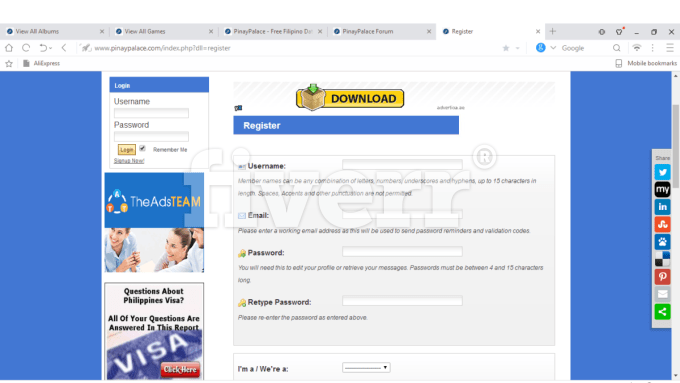Screen dimensions: 680x383
Task: Bookmark this page with the star icon
Action: click(506, 48)
